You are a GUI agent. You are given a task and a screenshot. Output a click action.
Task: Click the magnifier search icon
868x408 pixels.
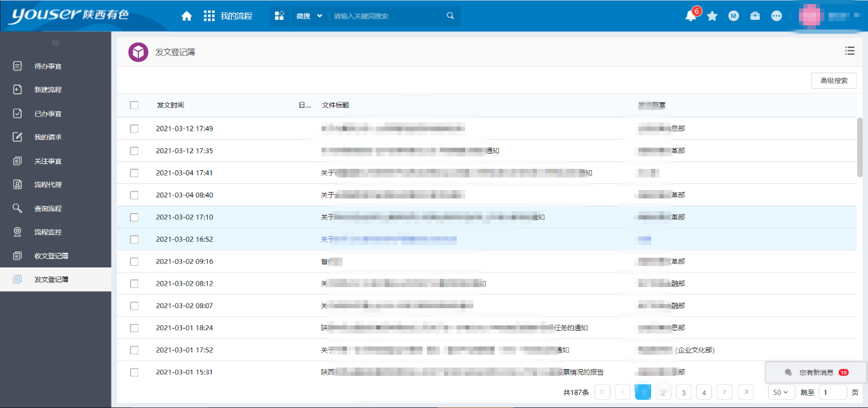[450, 16]
